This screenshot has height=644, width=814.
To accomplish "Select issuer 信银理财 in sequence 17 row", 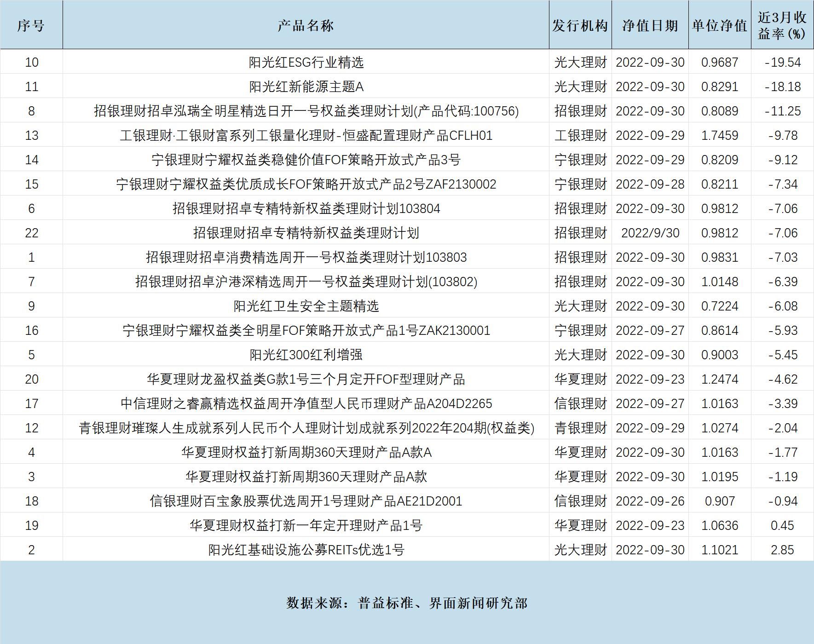I will click(x=581, y=403).
